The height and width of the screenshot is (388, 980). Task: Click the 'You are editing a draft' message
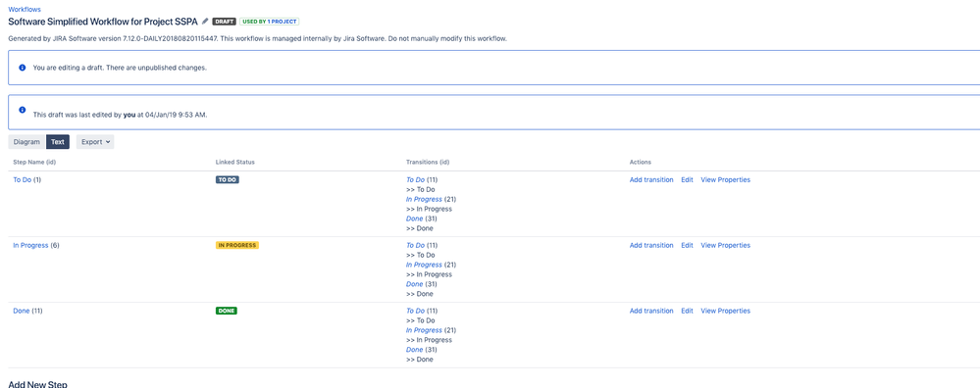(x=120, y=68)
